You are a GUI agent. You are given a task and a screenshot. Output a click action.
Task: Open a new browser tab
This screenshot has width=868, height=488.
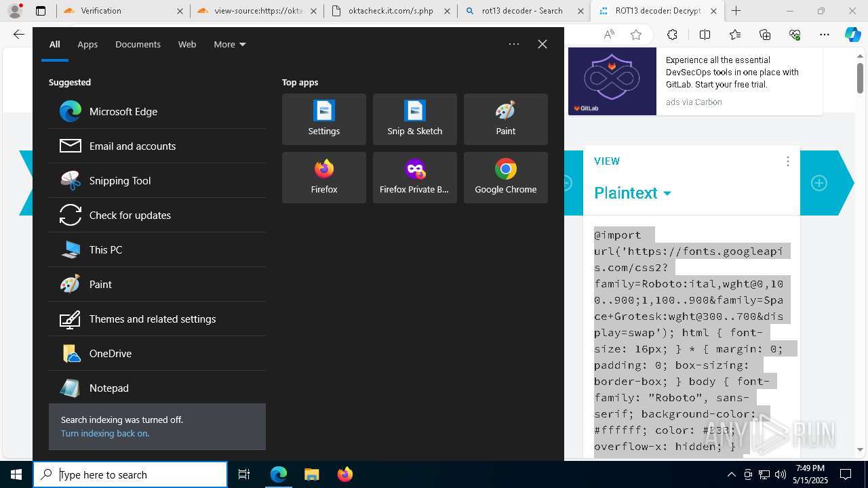pos(736,11)
